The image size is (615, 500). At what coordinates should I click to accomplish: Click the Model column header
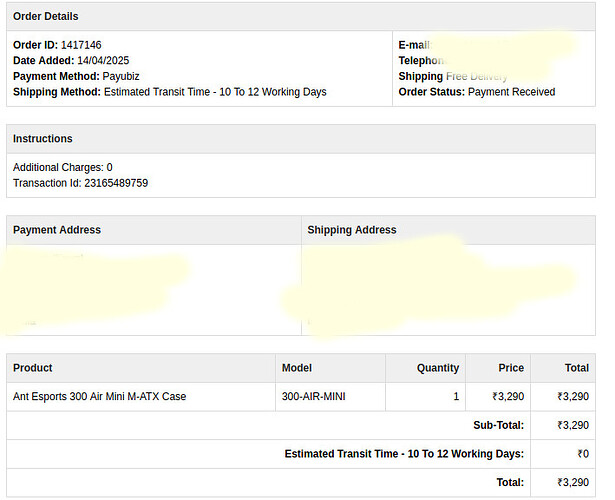point(297,368)
